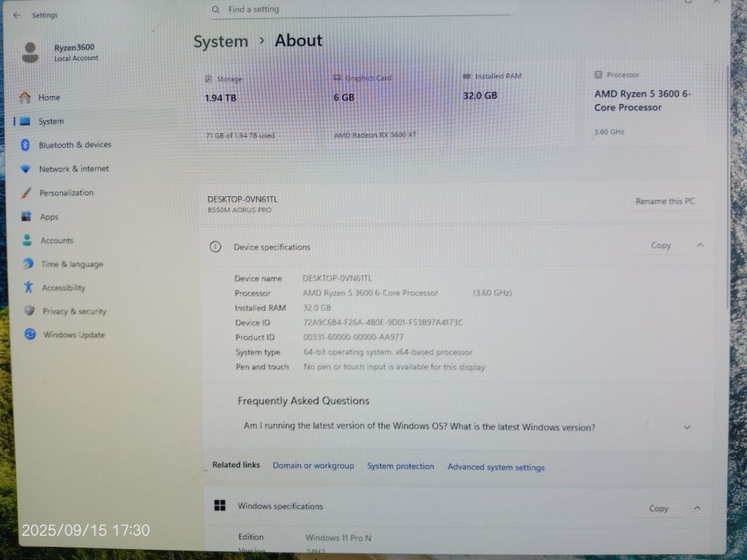
Task: Copy the Device specifications
Action: pos(661,246)
